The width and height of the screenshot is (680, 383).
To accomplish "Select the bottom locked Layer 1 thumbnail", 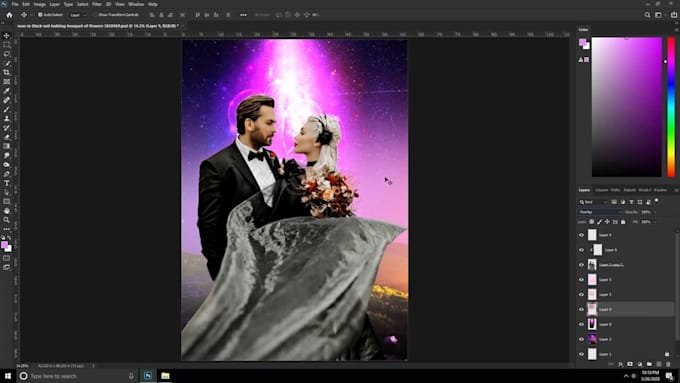I will pyautogui.click(x=592, y=354).
